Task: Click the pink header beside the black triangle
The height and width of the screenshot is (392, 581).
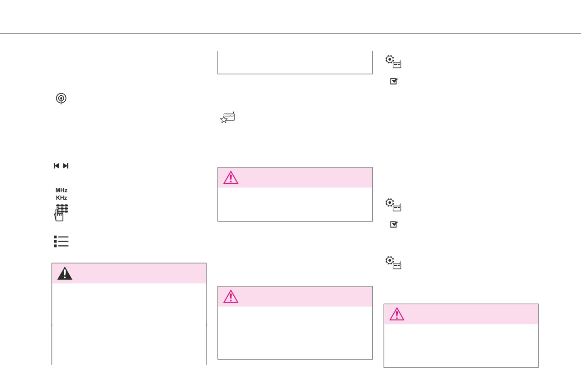Action: pos(129,273)
